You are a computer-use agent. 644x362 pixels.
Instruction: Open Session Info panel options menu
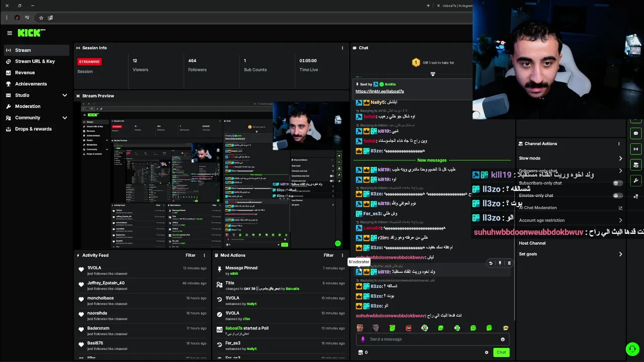click(x=342, y=48)
